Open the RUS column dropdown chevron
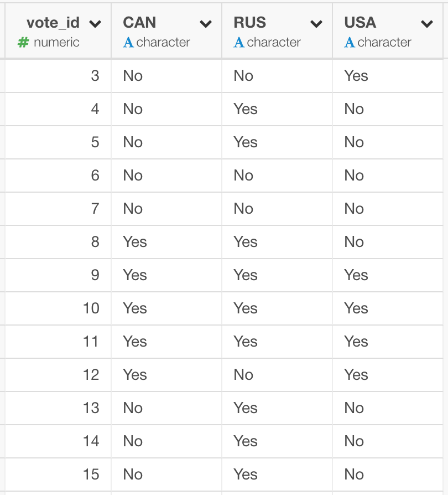Viewport: 448px width, 495px height. [x=316, y=24]
